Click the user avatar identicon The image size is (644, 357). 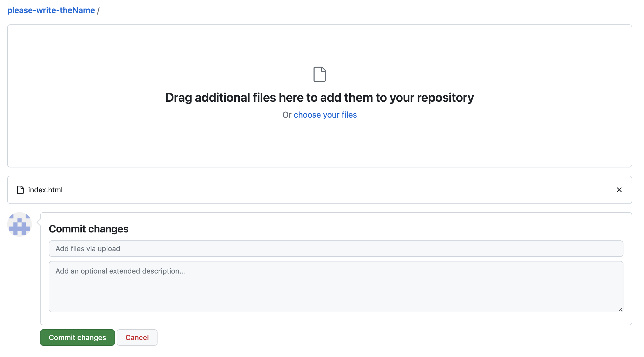coord(20,224)
